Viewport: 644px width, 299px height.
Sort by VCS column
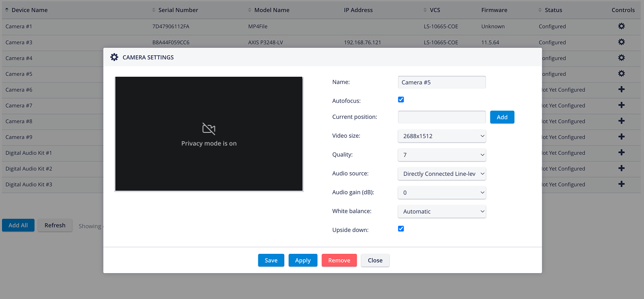[432, 10]
